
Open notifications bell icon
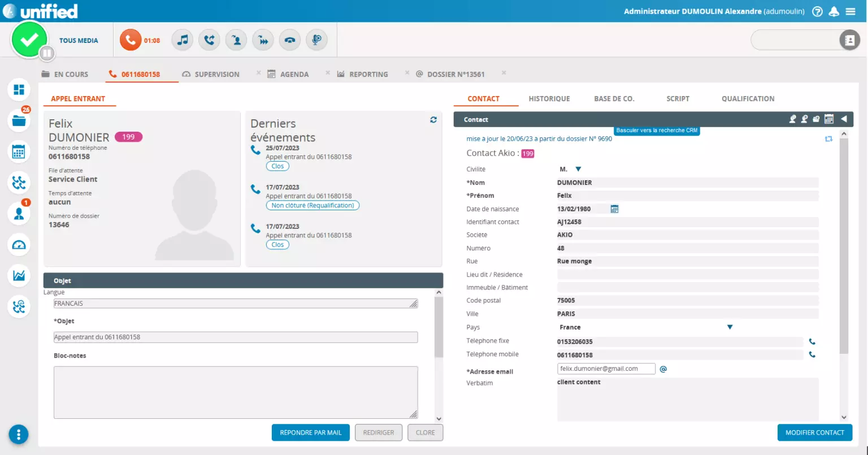pos(834,11)
